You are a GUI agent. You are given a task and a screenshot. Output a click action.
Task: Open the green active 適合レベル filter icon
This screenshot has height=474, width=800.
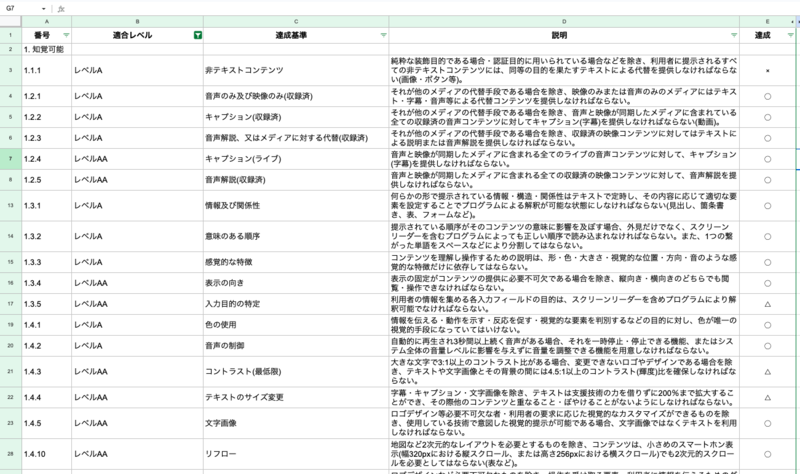[x=198, y=35]
